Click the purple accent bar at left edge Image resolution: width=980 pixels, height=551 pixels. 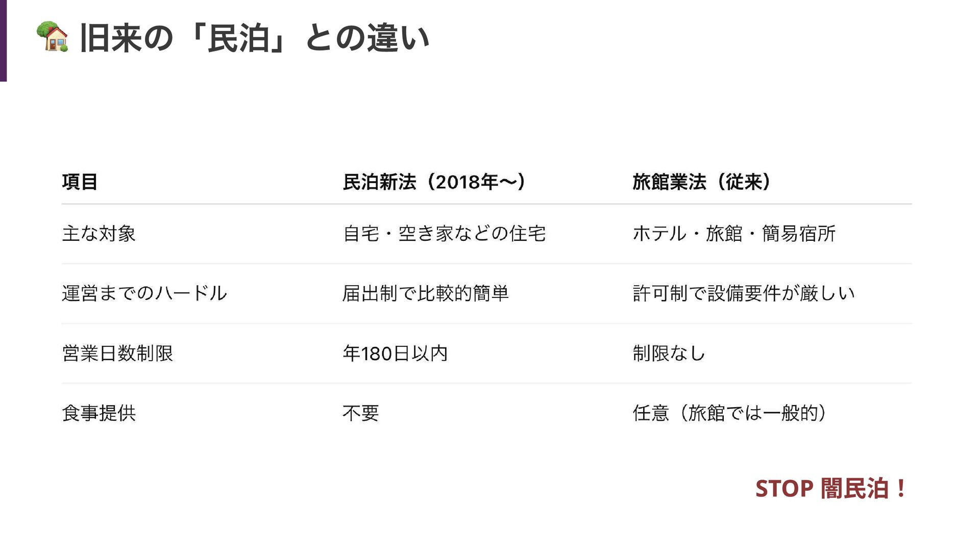(3, 41)
